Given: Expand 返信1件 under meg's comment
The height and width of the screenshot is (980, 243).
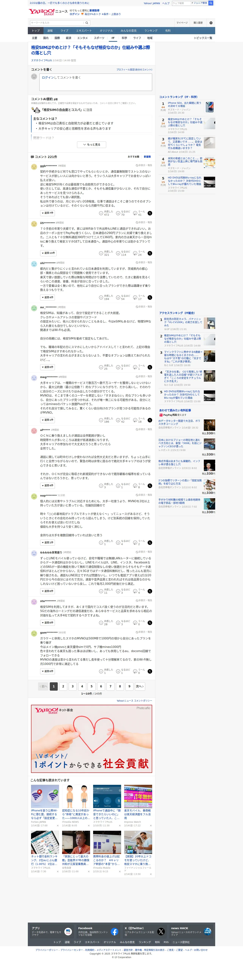Looking at the screenshot, I should pyautogui.click(x=48, y=420).
